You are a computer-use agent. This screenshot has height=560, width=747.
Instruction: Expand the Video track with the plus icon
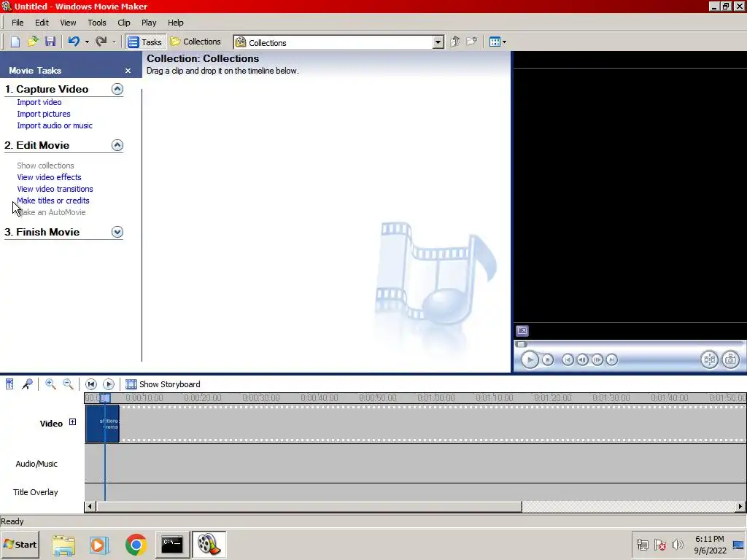tap(72, 422)
